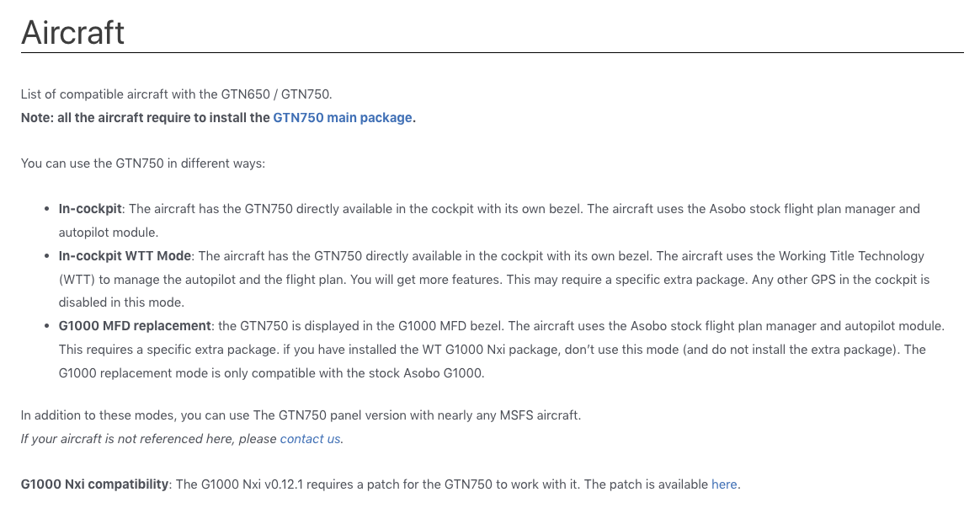980x519 pixels.
Task: Click the "contact us" link
Action: (x=310, y=439)
